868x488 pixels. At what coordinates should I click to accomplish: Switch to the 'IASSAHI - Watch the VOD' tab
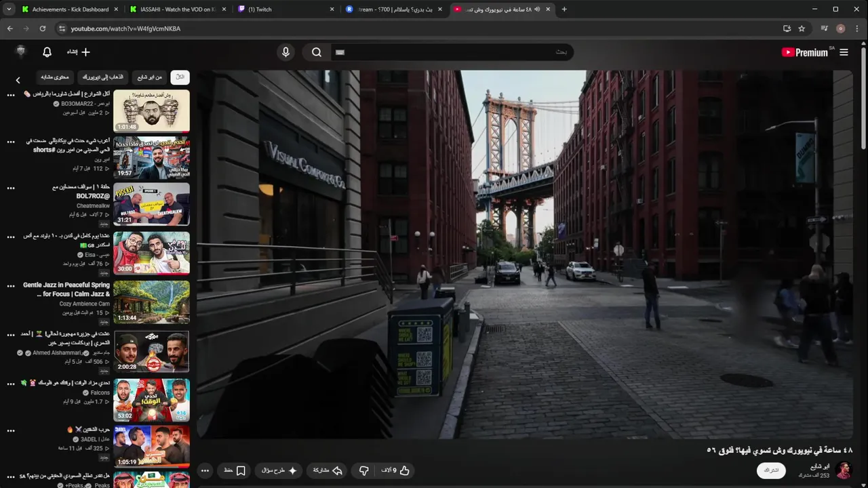pyautogui.click(x=178, y=9)
